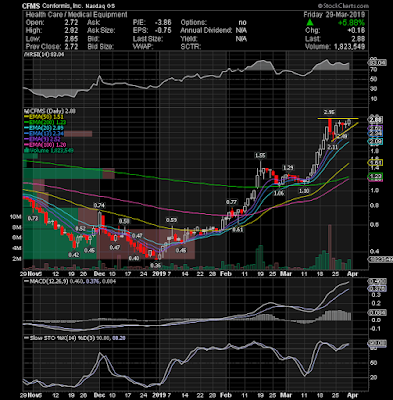Screen dimensions: 393x400
Task: Click the green 1.22 EMA axis tag
Action: (375, 176)
